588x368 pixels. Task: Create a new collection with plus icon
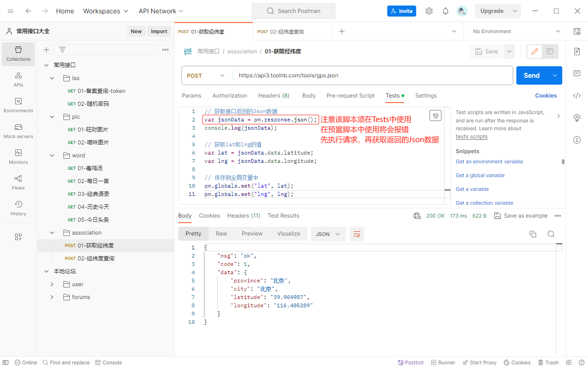coord(46,50)
